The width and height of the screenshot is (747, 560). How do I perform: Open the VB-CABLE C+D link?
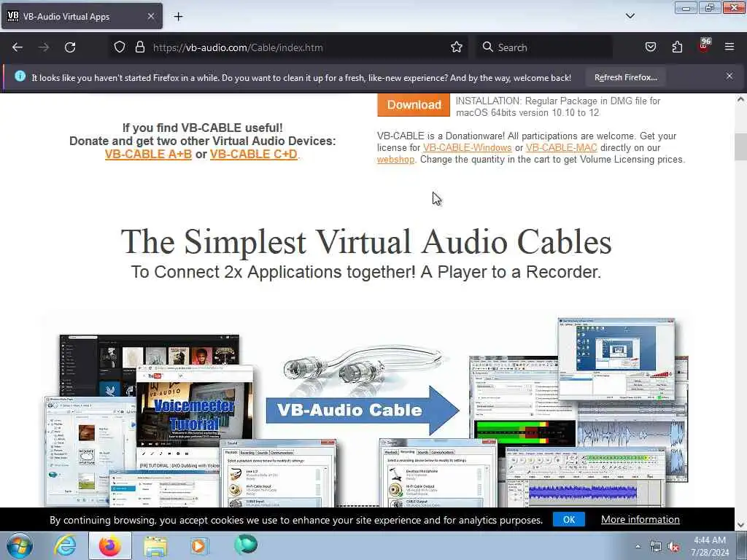click(253, 155)
